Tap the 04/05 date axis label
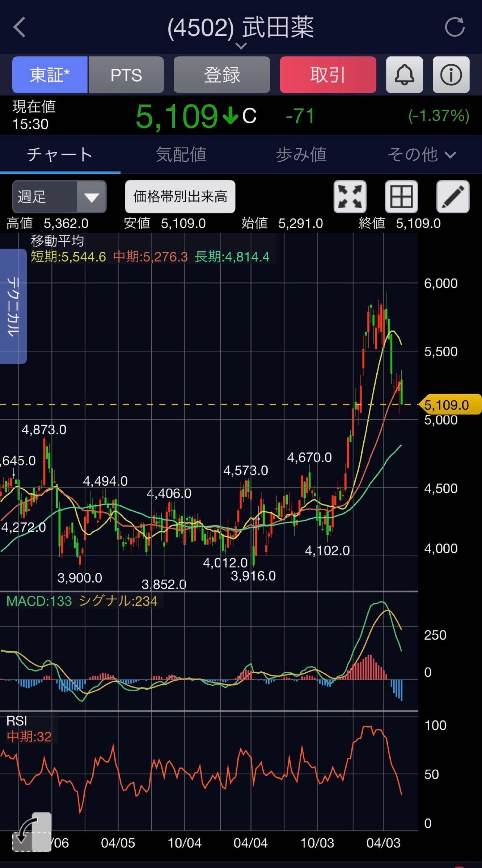Screen dimensions: 482x868 coord(118,843)
